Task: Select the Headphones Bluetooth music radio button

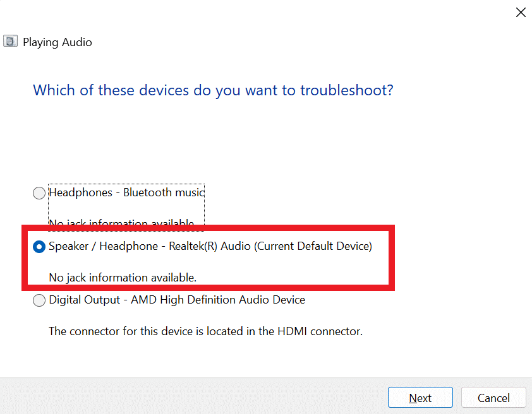Action: click(39, 193)
